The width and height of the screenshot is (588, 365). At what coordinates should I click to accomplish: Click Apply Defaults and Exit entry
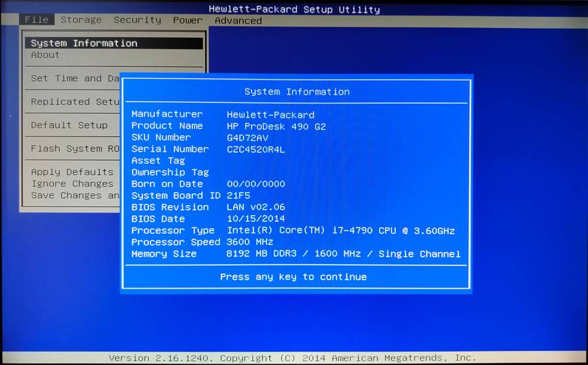tap(72, 172)
